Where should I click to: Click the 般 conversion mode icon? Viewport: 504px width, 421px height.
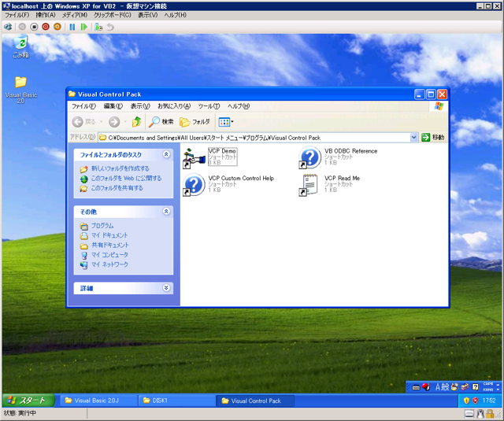tap(445, 387)
